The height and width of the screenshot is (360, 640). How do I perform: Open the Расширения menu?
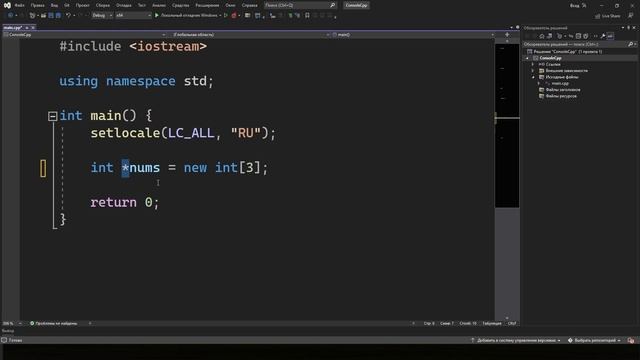tap(207, 5)
